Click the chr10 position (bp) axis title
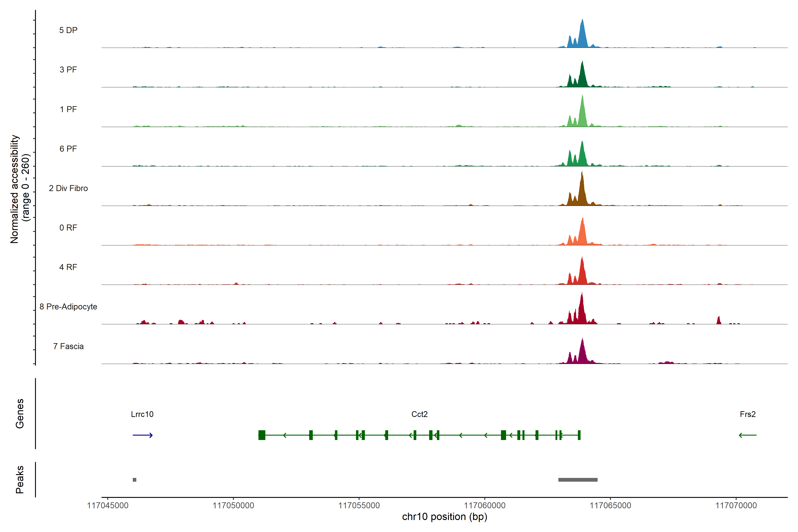Image resolution: width=798 pixels, height=532 pixels. (x=444, y=517)
